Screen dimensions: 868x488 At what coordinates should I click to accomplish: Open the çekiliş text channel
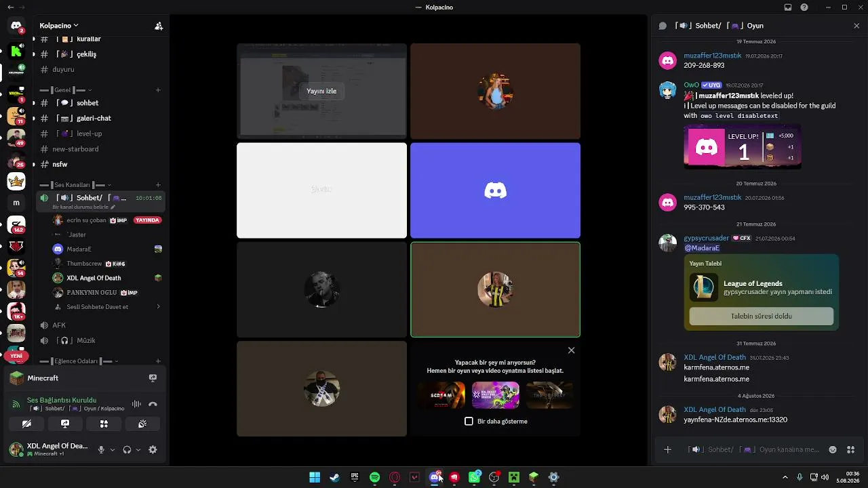tap(101, 54)
